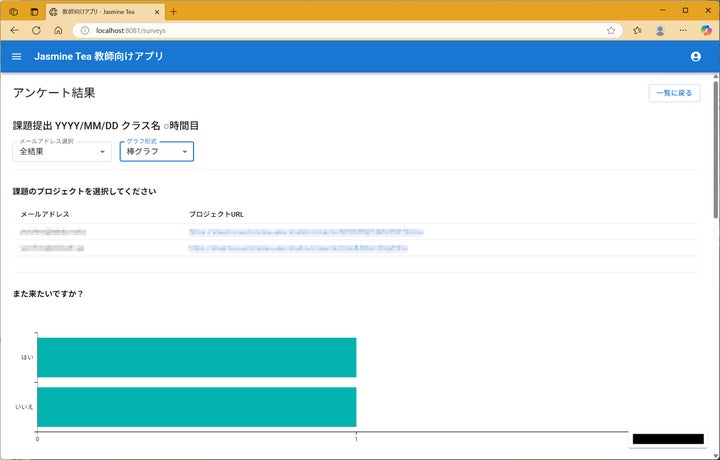Click the address bar showing localhost:8081/surveys
Image resolution: width=720 pixels, height=460 pixels.
[x=349, y=30]
